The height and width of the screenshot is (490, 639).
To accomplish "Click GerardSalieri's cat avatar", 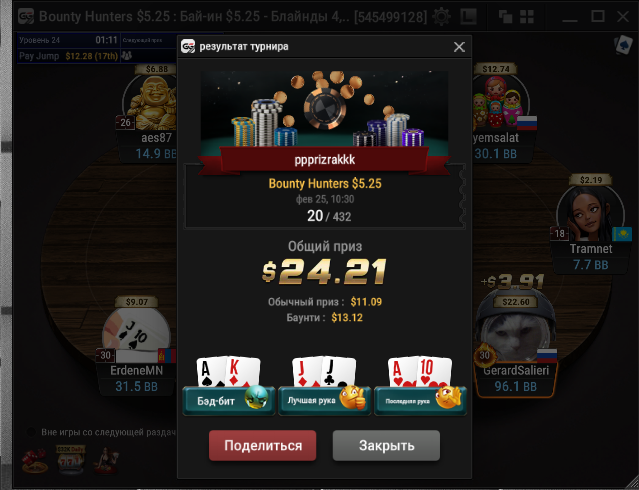I will 516,330.
